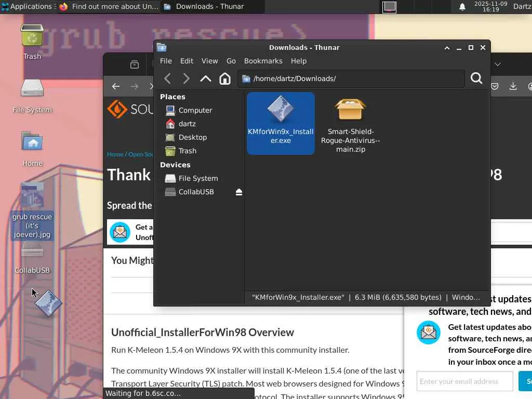Go forward in Firefox browser

pyautogui.click(x=135, y=87)
